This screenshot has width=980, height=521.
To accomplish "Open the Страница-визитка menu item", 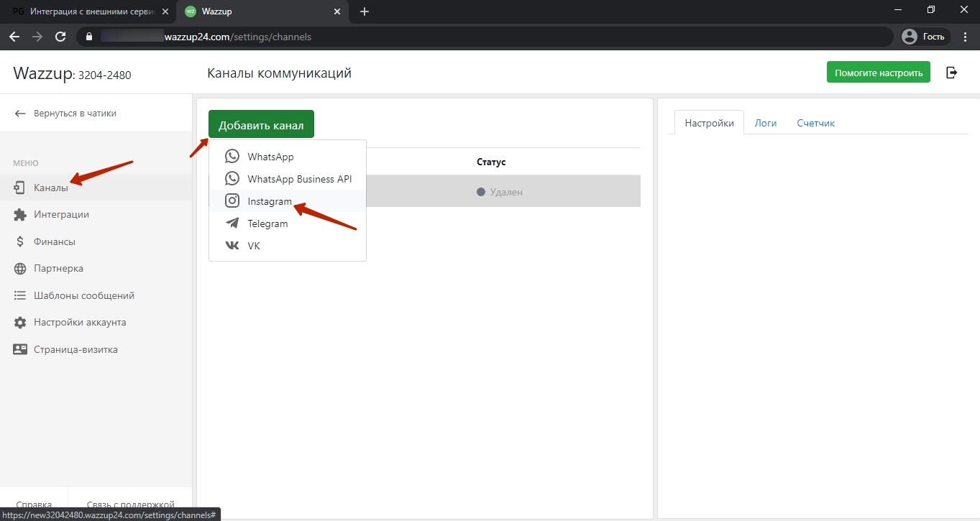I will pyautogui.click(x=96, y=349).
